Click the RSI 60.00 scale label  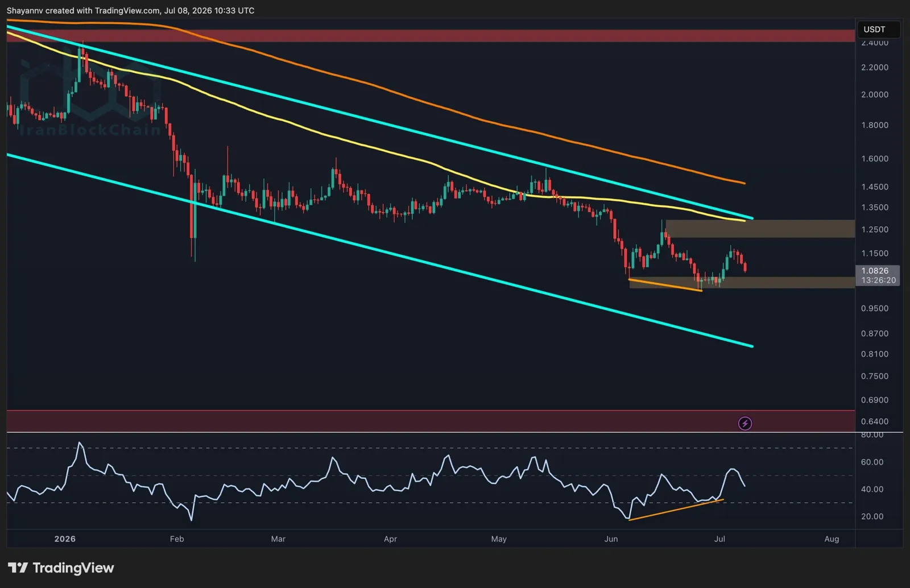click(872, 462)
